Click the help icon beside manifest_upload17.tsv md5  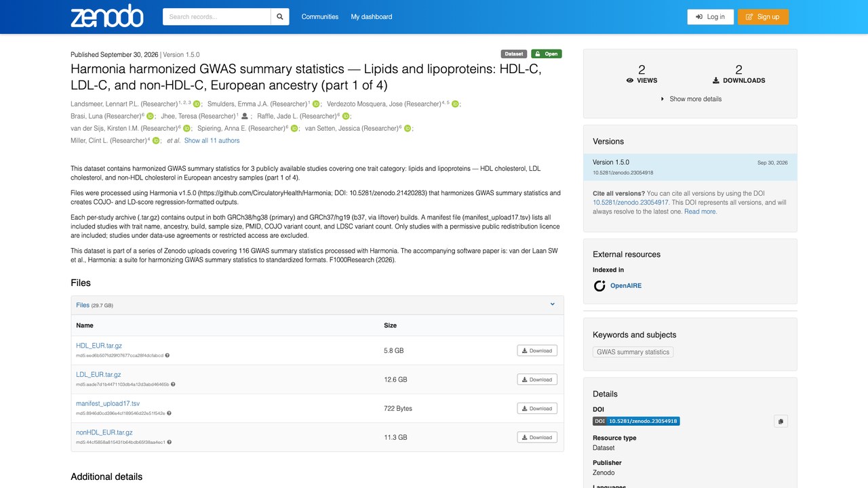tap(169, 413)
